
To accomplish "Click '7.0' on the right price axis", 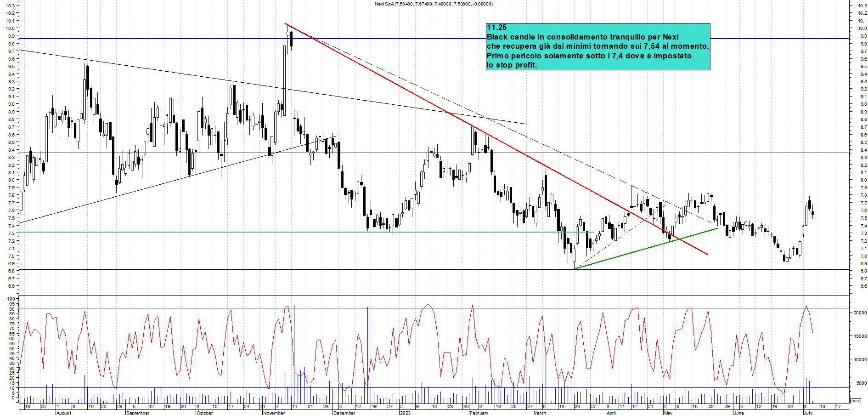I will [x=863, y=256].
